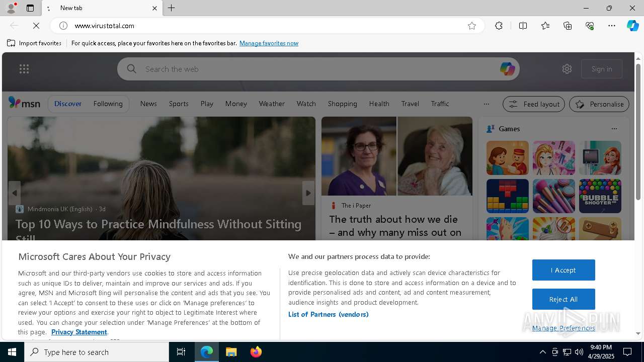Click Import favorites

(34, 43)
